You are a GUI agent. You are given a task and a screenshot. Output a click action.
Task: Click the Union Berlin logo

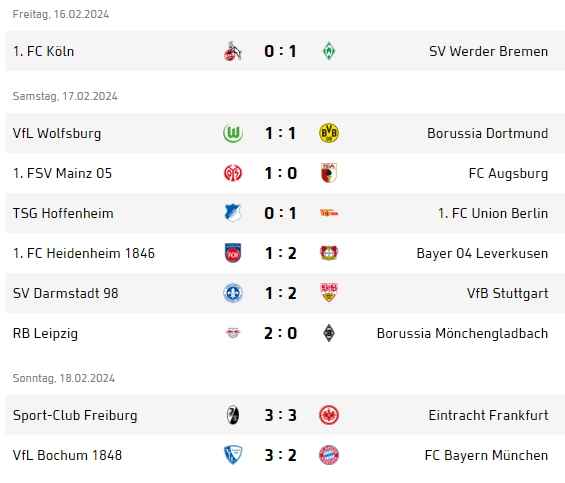(x=329, y=213)
